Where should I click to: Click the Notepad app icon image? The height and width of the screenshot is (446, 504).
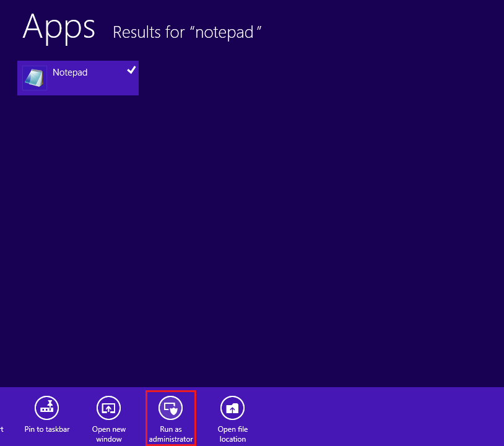tap(35, 78)
